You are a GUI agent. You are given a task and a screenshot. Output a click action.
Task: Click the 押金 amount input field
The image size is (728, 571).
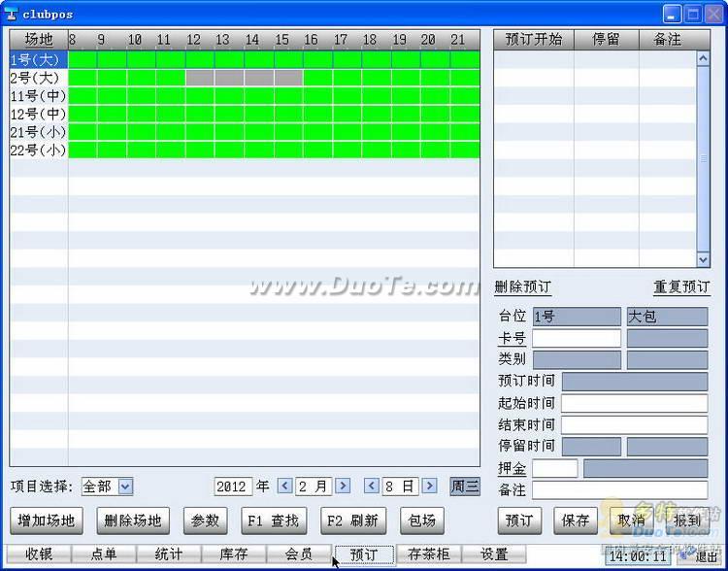(x=555, y=468)
